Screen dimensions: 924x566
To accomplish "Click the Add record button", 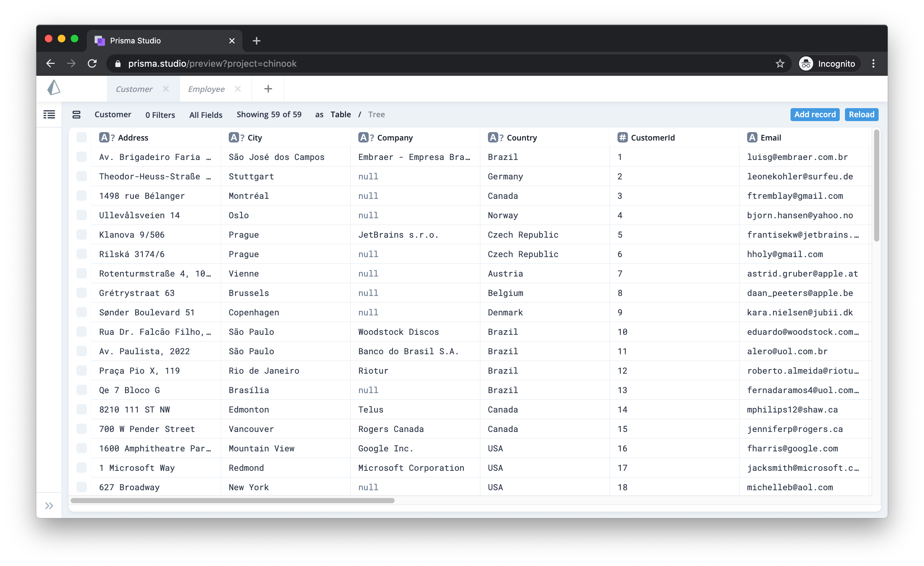I will pyautogui.click(x=814, y=114).
